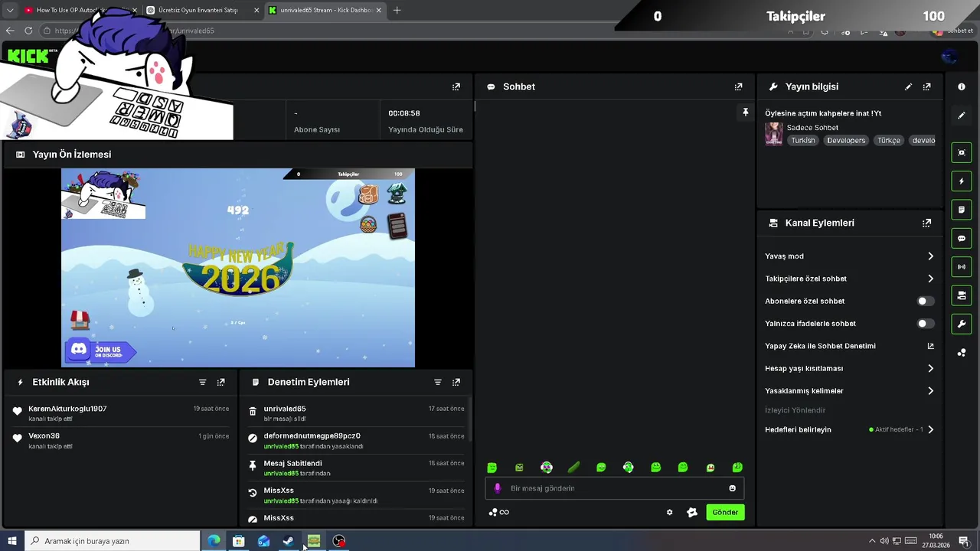Toggle activity feed lightning panel in sidebar
This screenshot has height=551, width=980.
962,181
